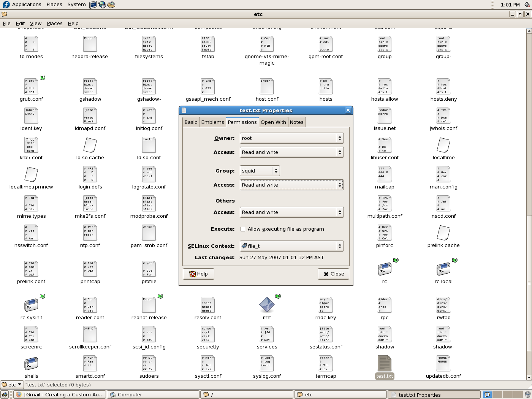Viewport: 532px width, 399px height.
Task: Select the Permissions tab
Action: tap(242, 122)
